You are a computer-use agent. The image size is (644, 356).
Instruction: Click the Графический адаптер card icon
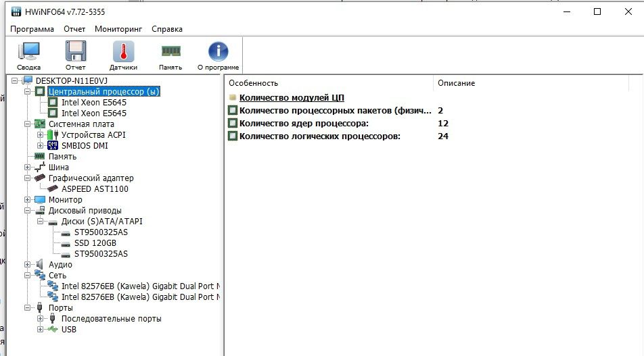tap(40, 178)
